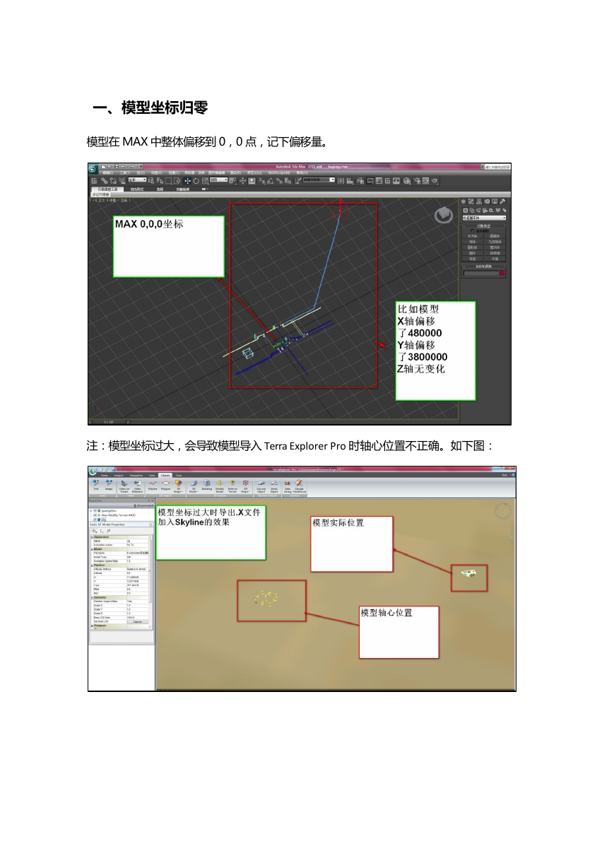Click the File Name value field
Viewport: 614px width, 868px height.
point(137,553)
